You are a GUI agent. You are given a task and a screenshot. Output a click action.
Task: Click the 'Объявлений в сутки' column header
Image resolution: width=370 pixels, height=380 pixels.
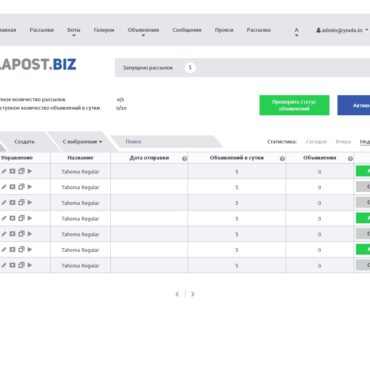coord(237,158)
